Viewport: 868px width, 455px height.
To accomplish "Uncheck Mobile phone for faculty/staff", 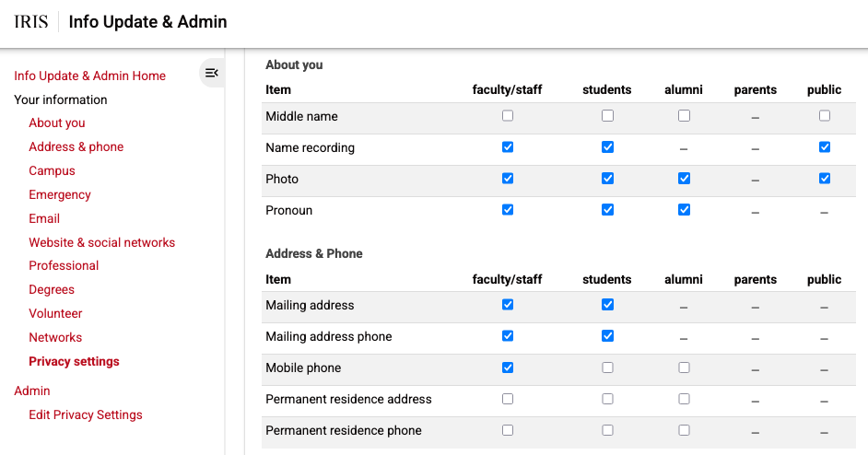I will coord(508,367).
